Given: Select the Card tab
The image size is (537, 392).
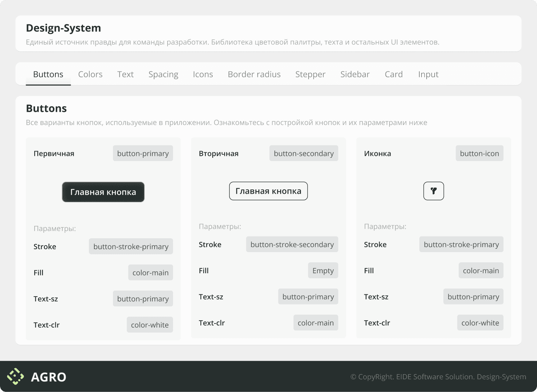Looking at the screenshot, I should click(x=394, y=74).
